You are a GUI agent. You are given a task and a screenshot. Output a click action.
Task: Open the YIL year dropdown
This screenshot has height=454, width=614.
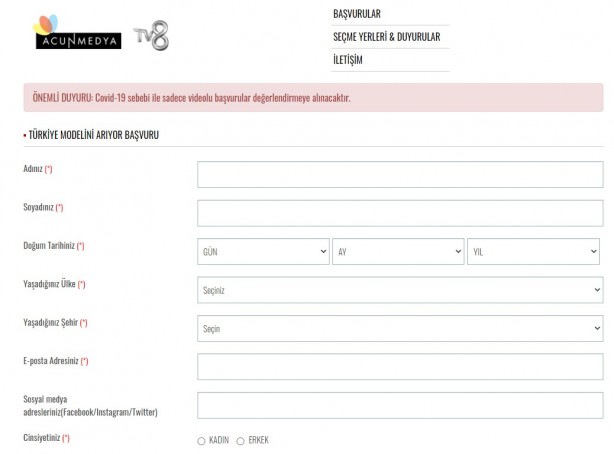[x=534, y=251]
